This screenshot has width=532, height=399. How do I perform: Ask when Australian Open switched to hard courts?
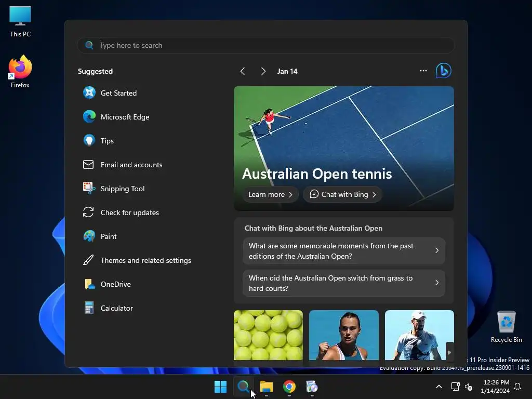pyautogui.click(x=344, y=283)
